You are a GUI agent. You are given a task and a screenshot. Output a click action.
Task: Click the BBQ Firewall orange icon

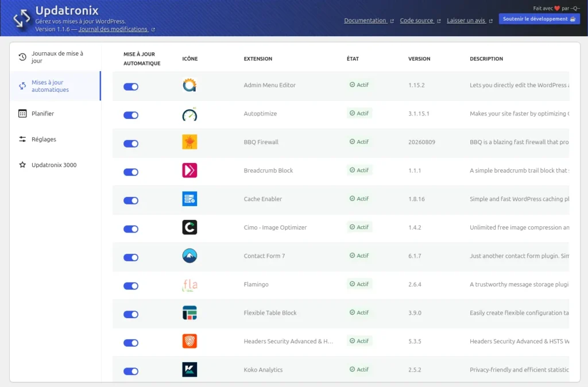click(189, 142)
